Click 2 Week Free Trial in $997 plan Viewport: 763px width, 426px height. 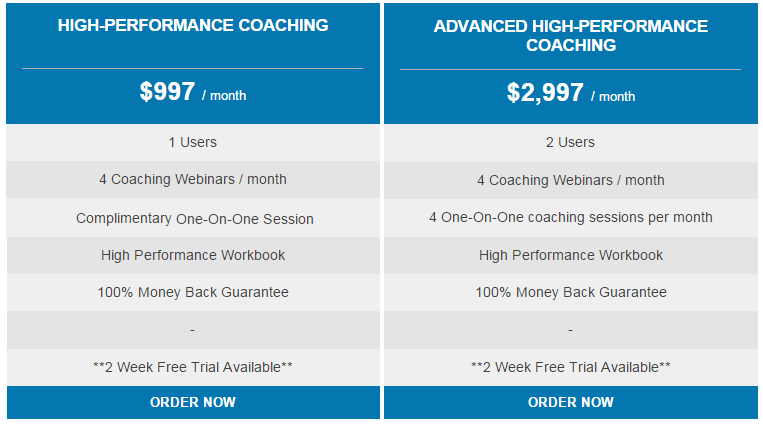tap(193, 367)
